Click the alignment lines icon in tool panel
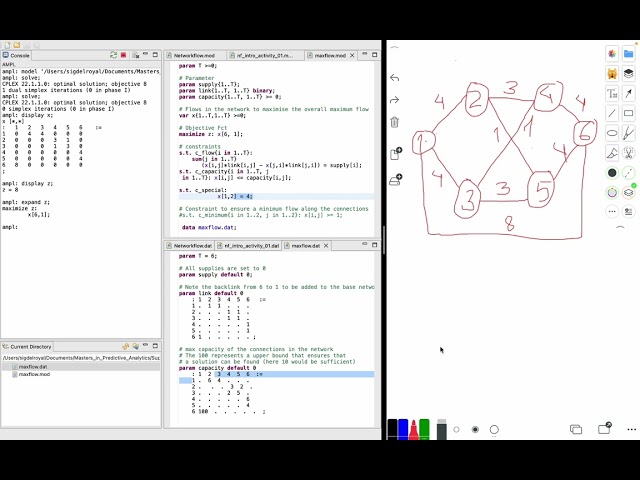 (629, 211)
